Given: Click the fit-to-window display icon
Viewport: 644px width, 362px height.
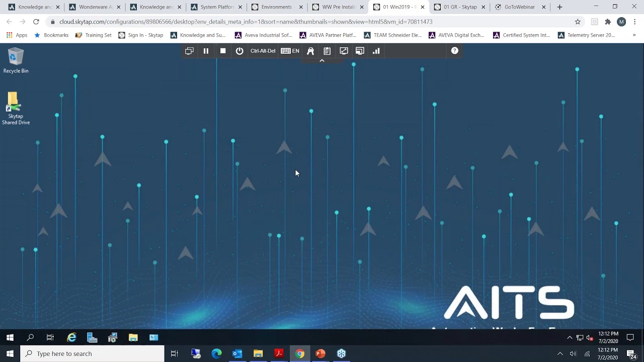Looking at the screenshot, I should coord(344,51).
